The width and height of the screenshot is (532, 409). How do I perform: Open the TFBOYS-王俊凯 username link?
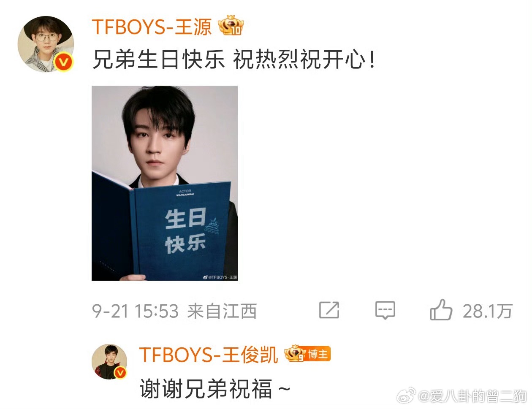[209, 354]
